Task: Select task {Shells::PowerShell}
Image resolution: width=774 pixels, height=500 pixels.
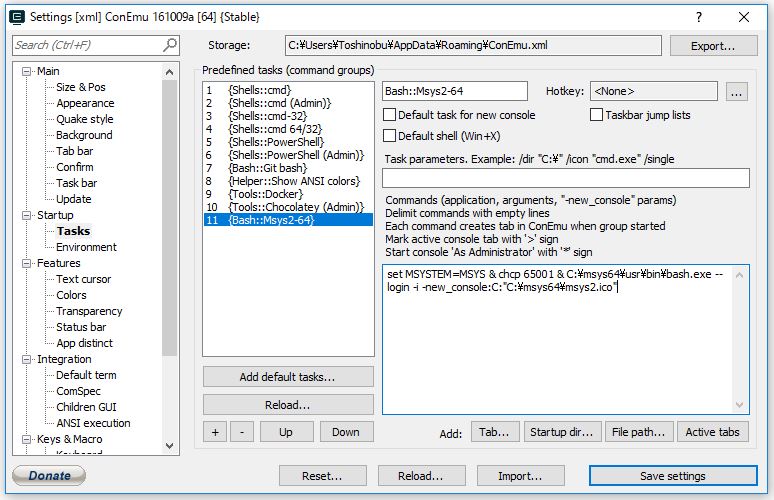Action: (288, 142)
